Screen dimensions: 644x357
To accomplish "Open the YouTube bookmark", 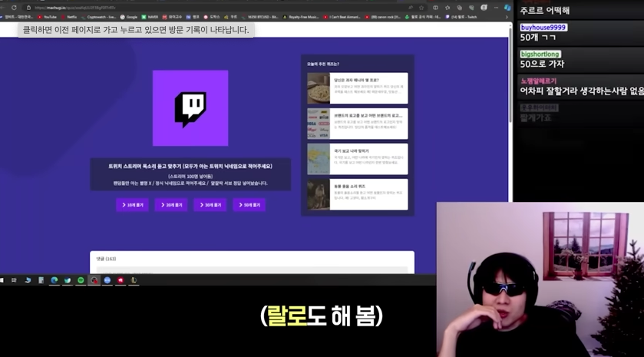I will point(48,17).
